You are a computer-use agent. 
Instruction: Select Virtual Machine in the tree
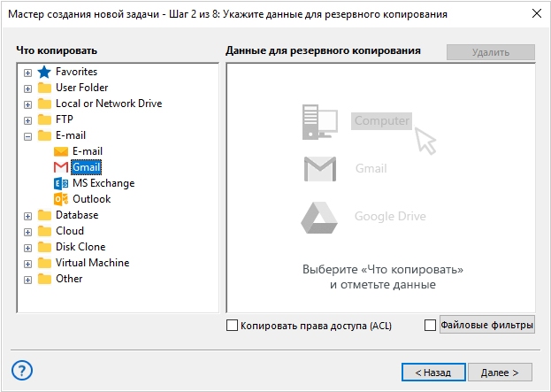[92, 263]
